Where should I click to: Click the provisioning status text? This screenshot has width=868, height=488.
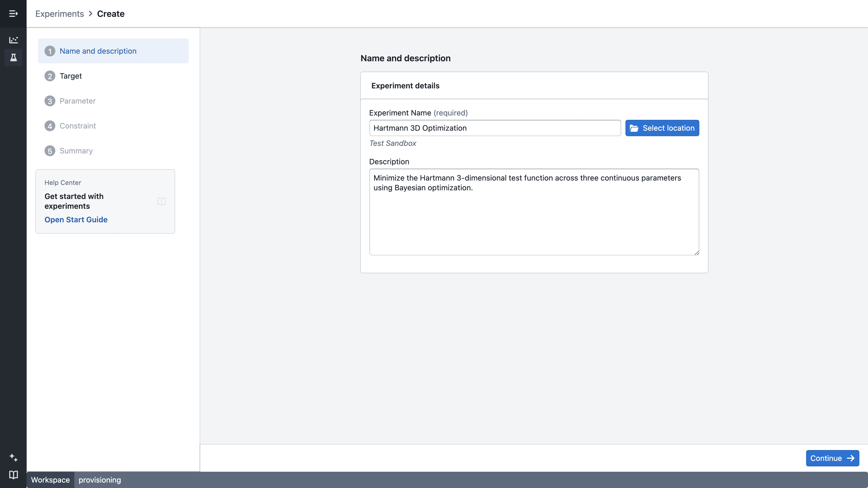point(100,480)
